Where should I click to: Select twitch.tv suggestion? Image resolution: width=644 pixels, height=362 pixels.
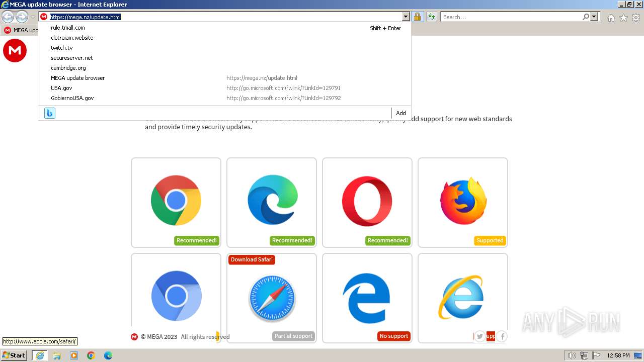(224, 48)
